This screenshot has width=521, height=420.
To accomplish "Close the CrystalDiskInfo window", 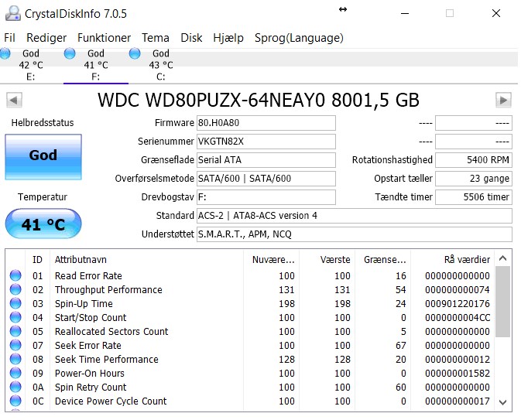I will [496, 14].
